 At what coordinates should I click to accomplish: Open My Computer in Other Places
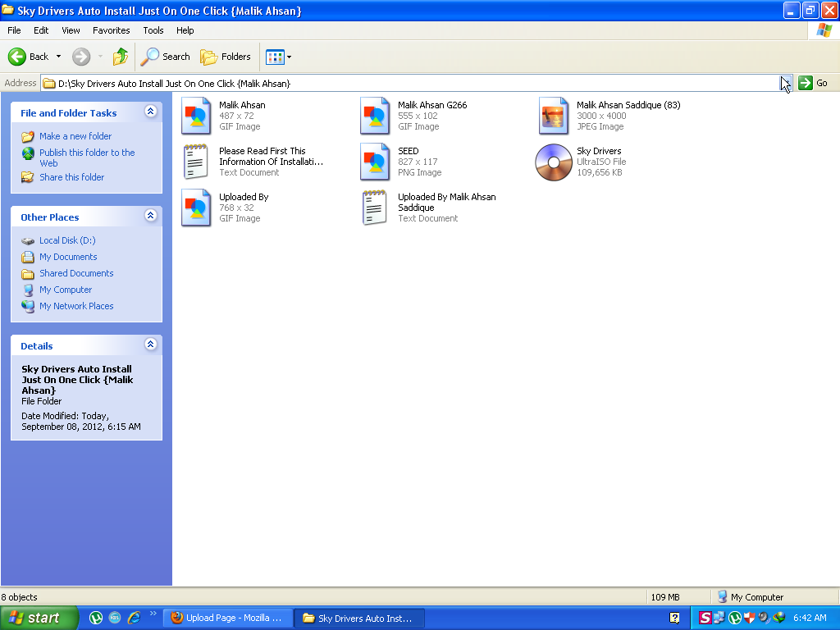(x=66, y=290)
